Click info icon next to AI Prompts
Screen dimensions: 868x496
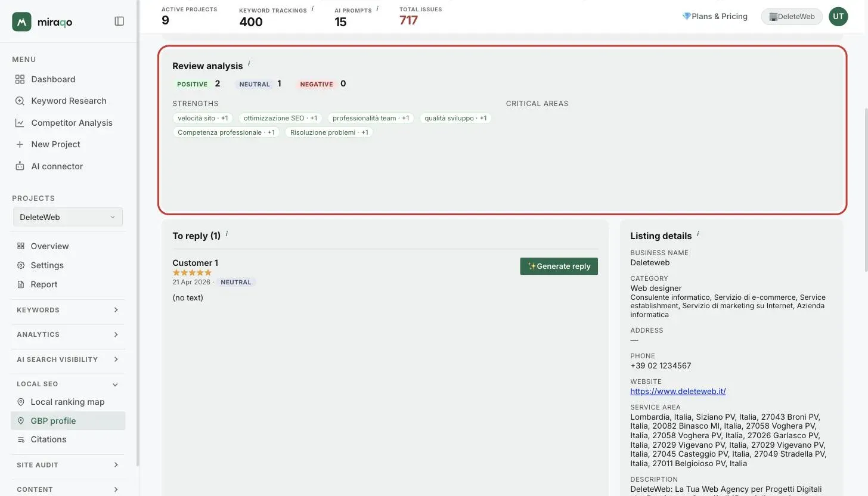coord(377,9)
